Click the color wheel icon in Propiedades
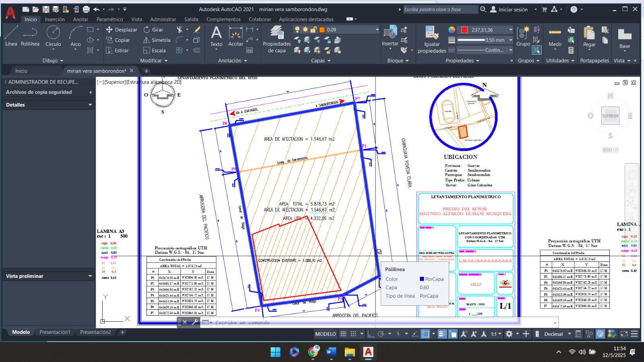Viewport: 644px width, 362px height. [452, 30]
